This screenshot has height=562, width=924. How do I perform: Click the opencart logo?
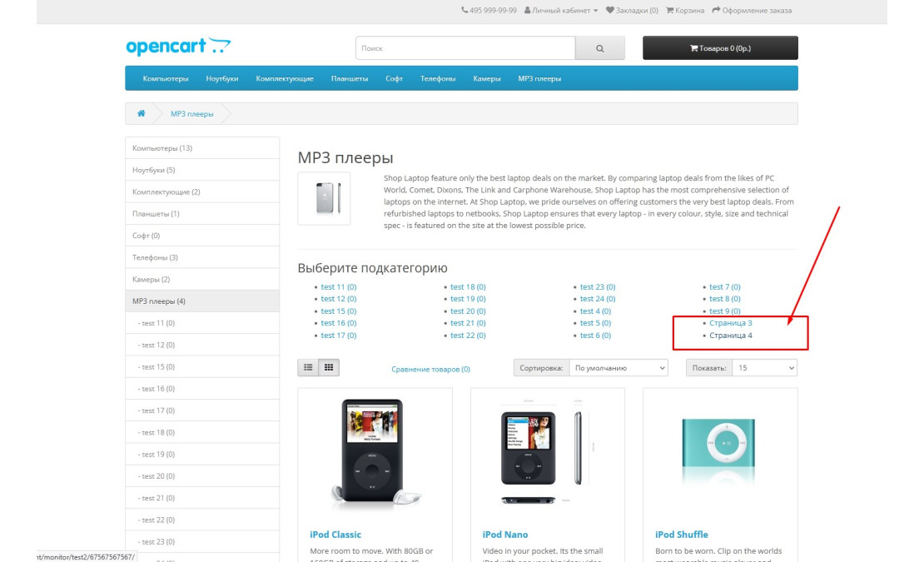tap(178, 47)
